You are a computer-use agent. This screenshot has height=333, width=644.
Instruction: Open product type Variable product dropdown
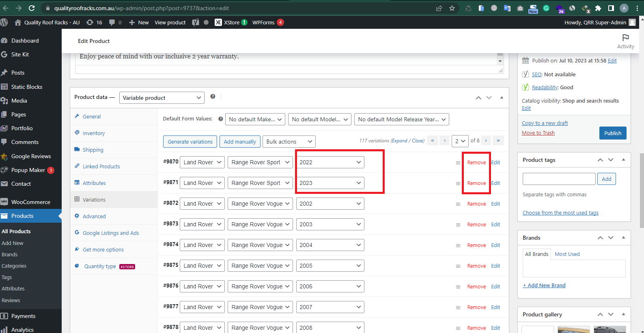(162, 98)
